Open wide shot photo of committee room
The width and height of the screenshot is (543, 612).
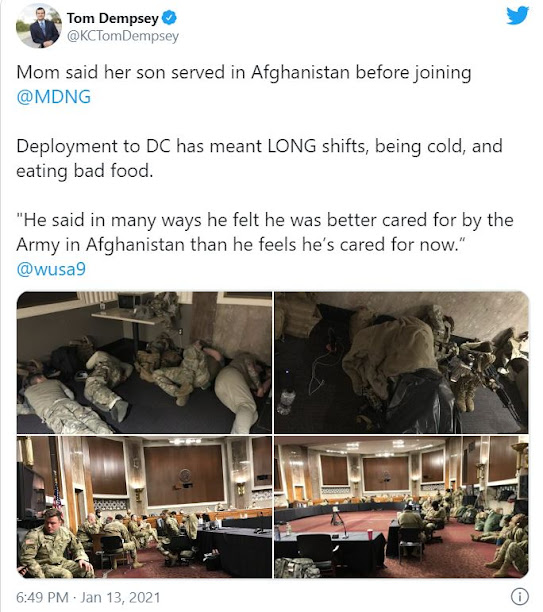pyautogui.click(x=401, y=507)
